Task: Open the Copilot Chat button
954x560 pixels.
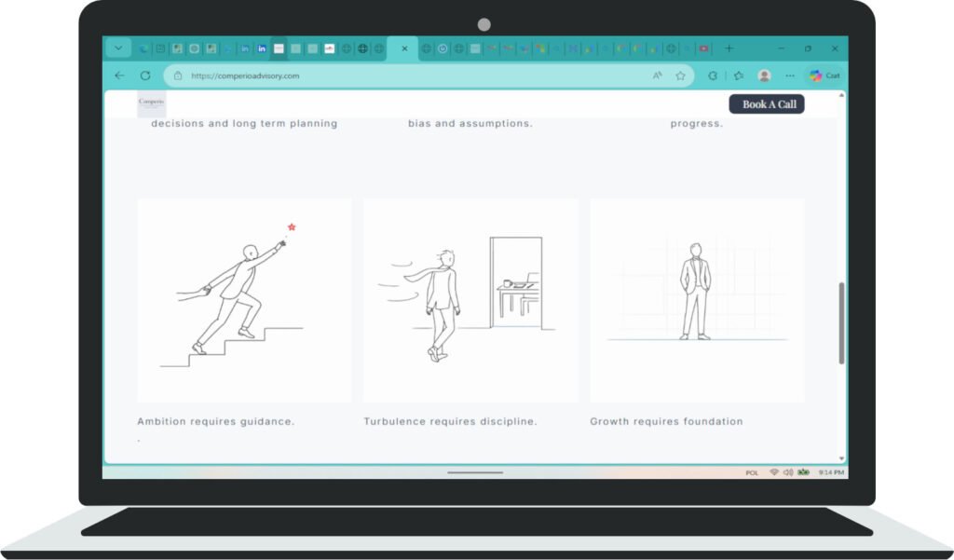Action: pos(825,75)
